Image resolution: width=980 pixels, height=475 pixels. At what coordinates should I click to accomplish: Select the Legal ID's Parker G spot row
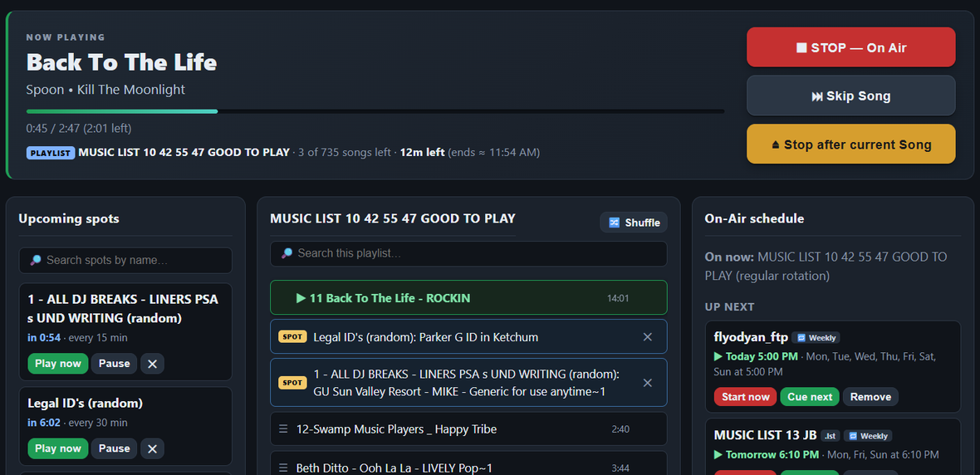pos(468,337)
